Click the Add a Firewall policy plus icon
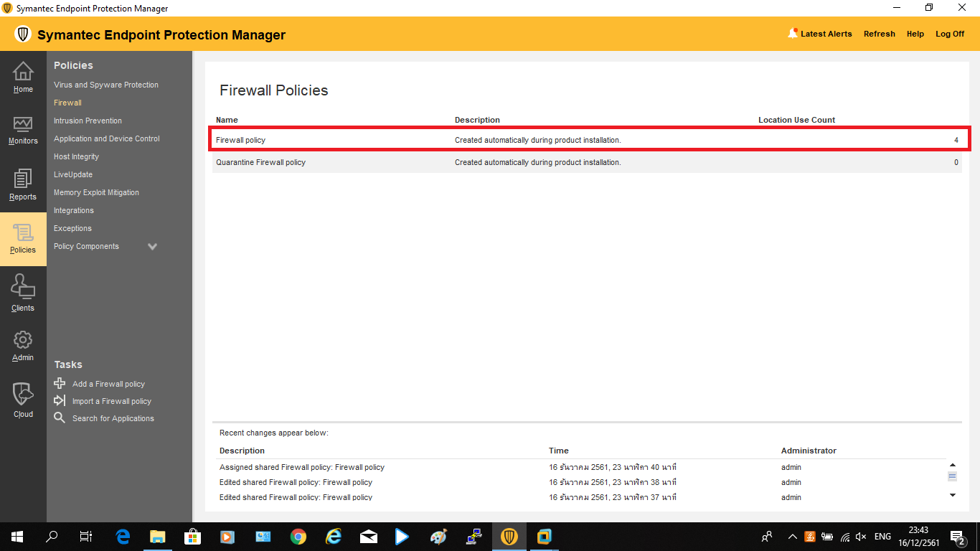 point(60,384)
